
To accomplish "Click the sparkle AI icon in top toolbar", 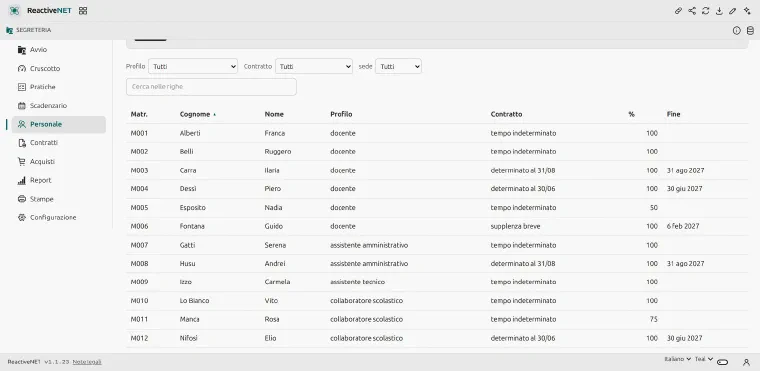I will tap(747, 11).
